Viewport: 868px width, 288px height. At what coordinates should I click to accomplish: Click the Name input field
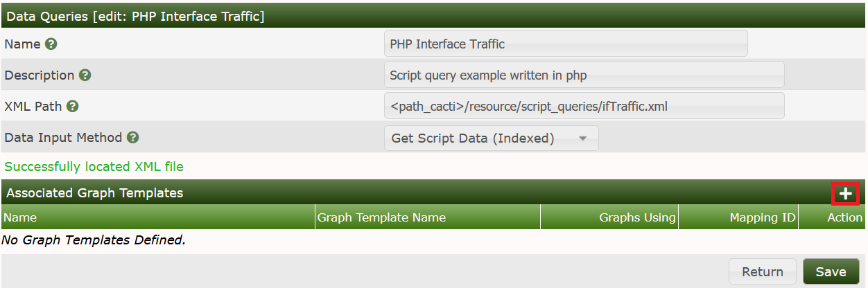point(566,44)
